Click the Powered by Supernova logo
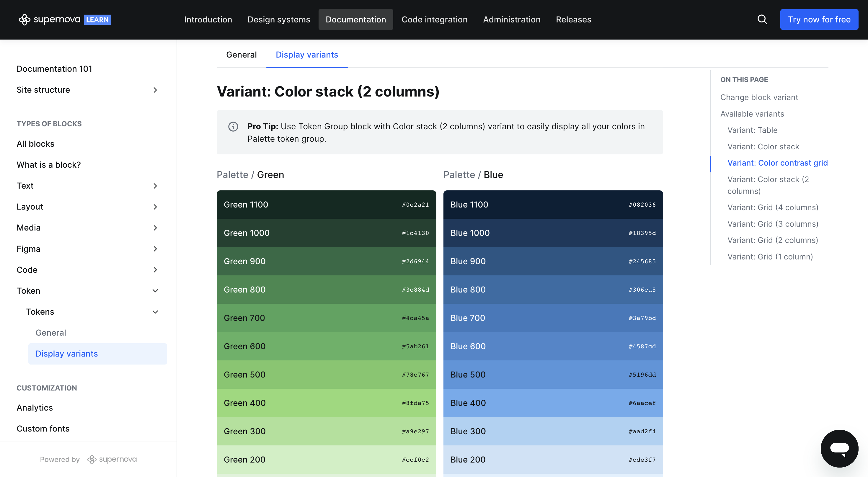This screenshot has height=477, width=868. click(112, 460)
